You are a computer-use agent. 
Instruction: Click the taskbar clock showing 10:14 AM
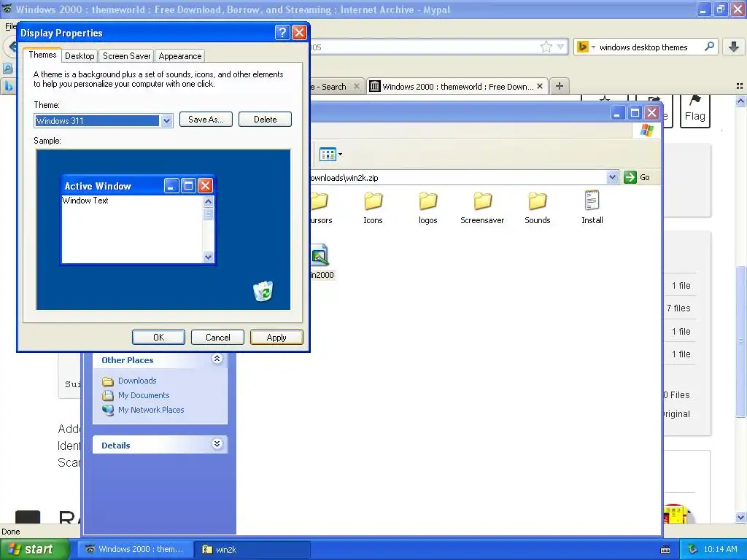(x=720, y=549)
